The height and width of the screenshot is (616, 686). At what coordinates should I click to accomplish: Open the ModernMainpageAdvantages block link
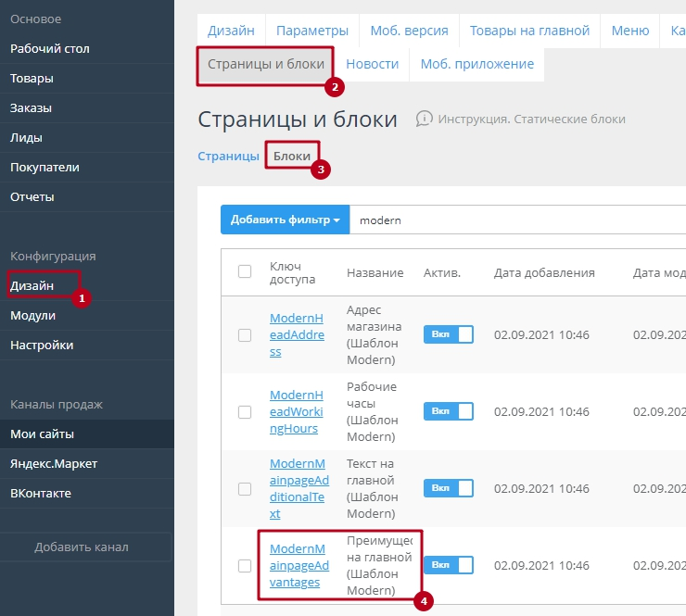pyautogui.click(x=299, y=565)
